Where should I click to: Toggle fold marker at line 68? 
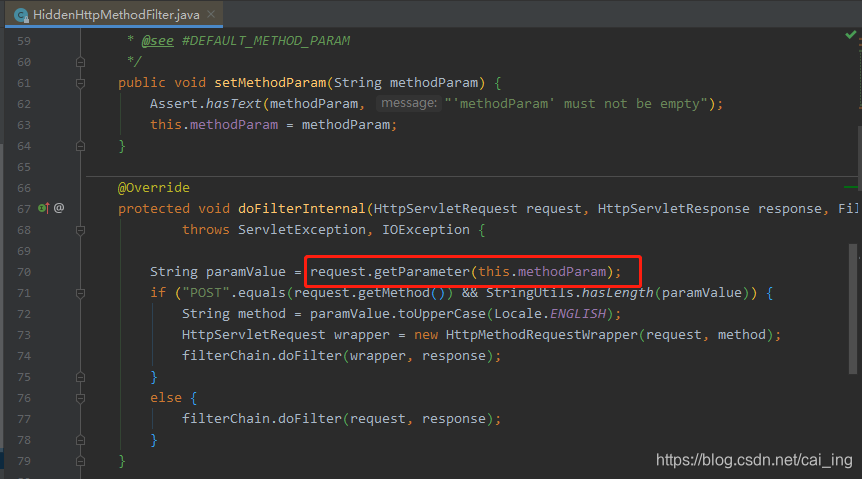pos(80,230)
